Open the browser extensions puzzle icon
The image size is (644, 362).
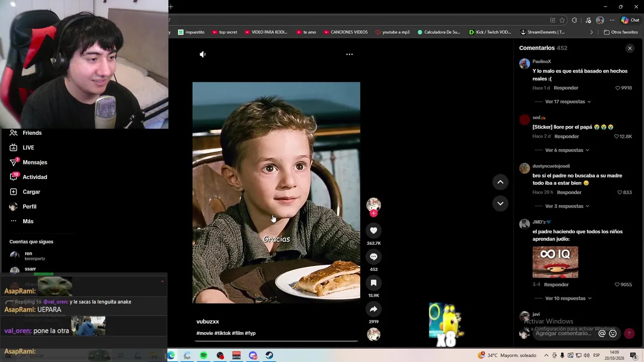click(575, 20)
